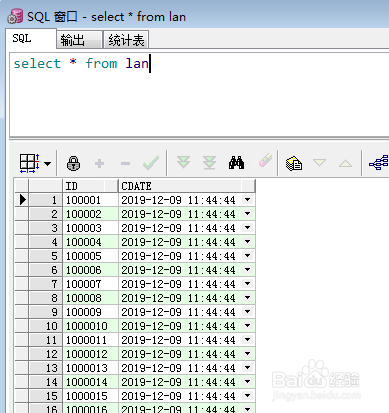Select ID cell 100009
This screenshot has height=413, width=389.
90,312
